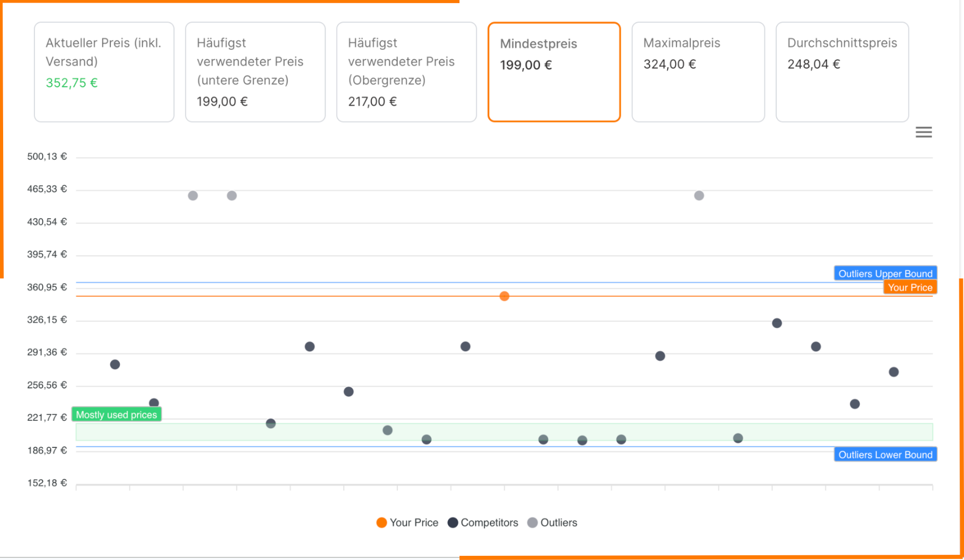
Task: Click the orange Your Price data point
Action: click(504, 296)
